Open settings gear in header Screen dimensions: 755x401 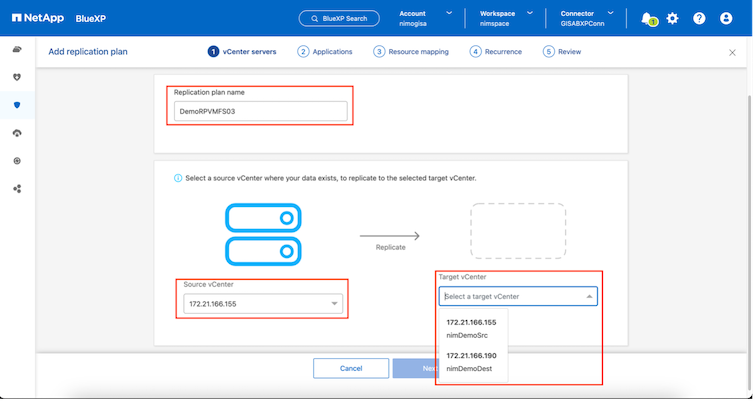[x=672, y=18]
